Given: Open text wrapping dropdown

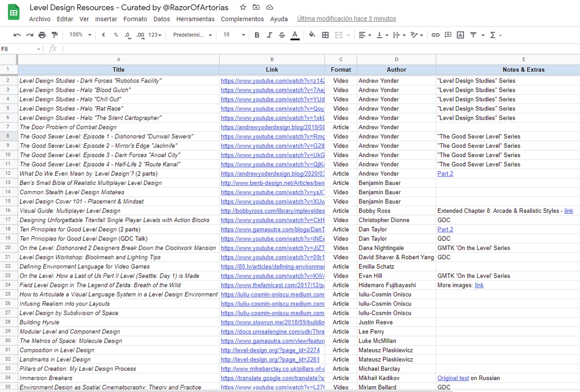Looking at the screenshot, I should (399, 35).
